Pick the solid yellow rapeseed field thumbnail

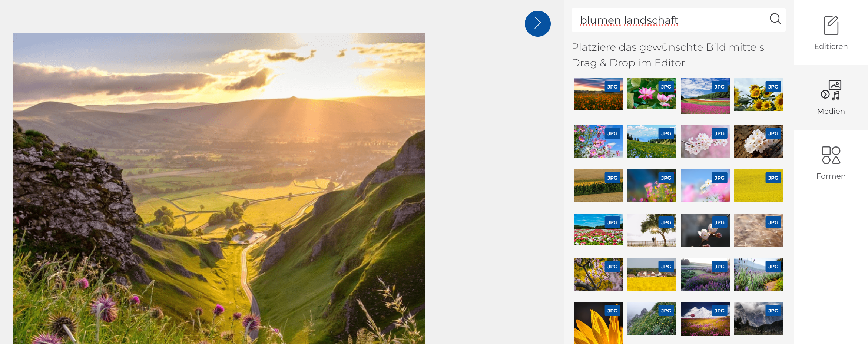[x=758, y=186]
